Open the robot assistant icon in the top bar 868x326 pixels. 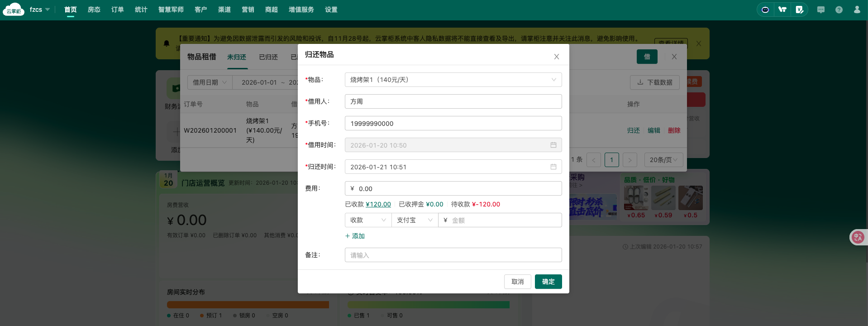tap(765, 10)
